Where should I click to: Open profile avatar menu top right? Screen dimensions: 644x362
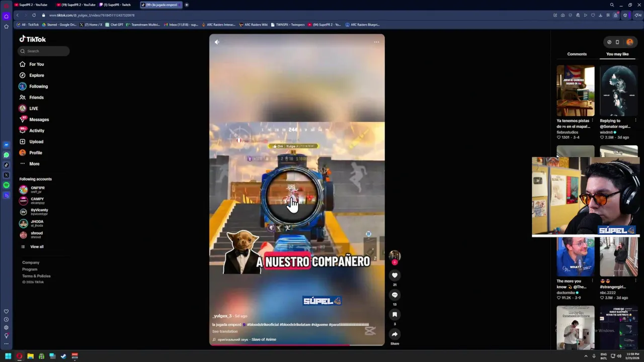point(629,42)
